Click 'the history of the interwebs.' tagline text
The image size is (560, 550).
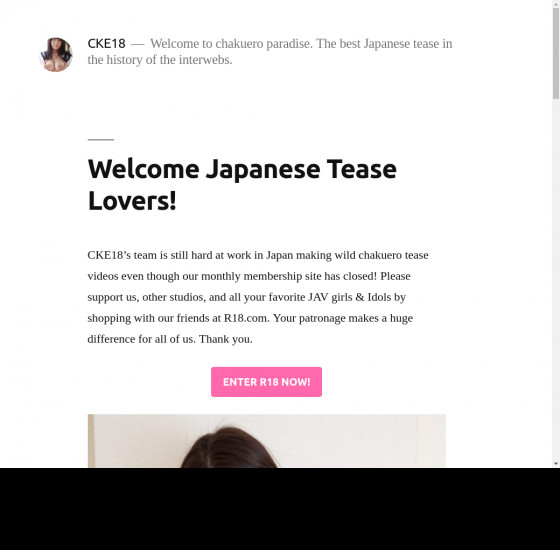160,60
